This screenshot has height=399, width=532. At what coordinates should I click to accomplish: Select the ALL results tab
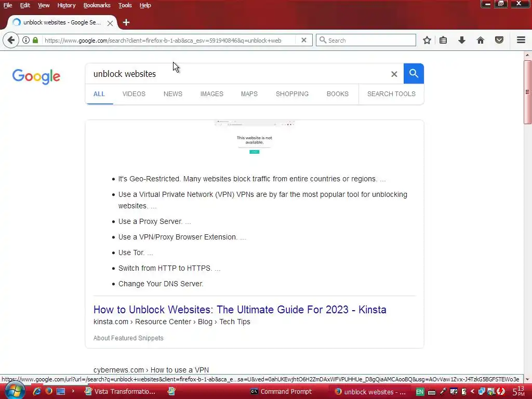(x=99, y=94)
